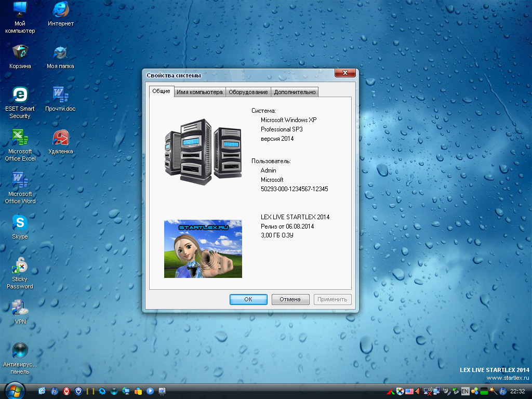Open the Мой компьютер desktop icon

[20, 18]
